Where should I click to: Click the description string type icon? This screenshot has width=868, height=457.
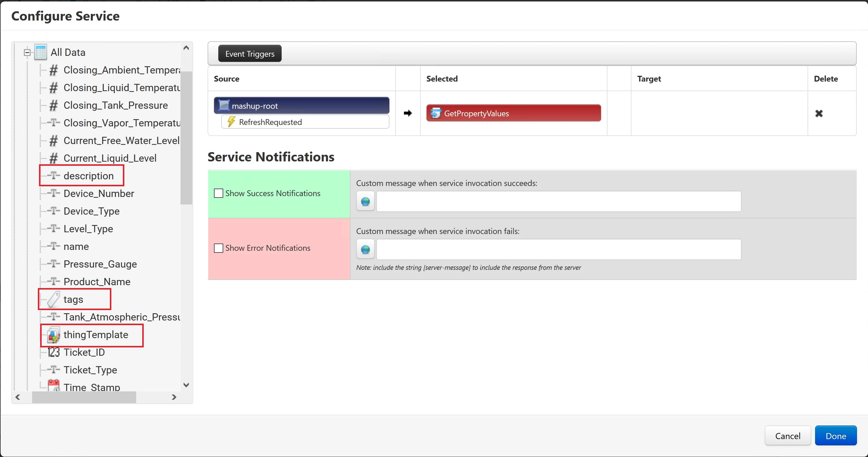pyautogui.click(x=53, y=176)
